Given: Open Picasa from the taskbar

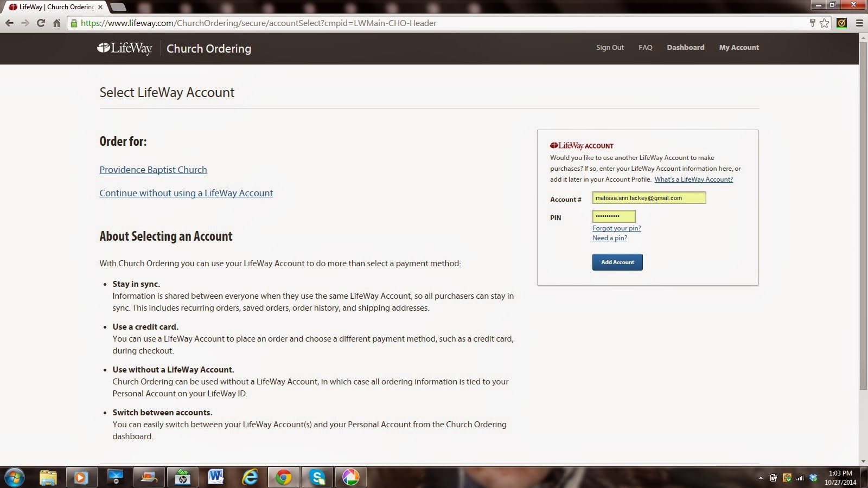Looking at the screenshot, I should (350, 478).
